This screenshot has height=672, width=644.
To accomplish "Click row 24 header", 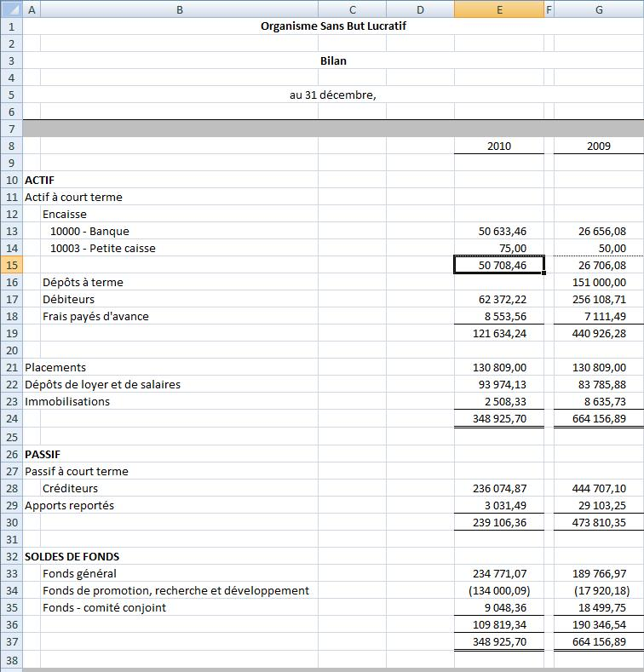I will pyautogui.click(x=11, y=418).
